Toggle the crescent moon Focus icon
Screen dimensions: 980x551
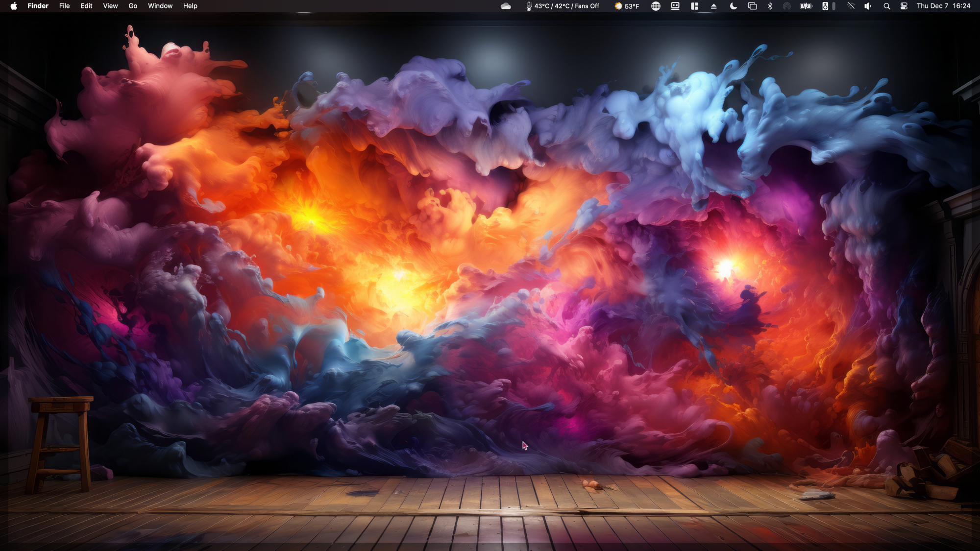[733, 6]
